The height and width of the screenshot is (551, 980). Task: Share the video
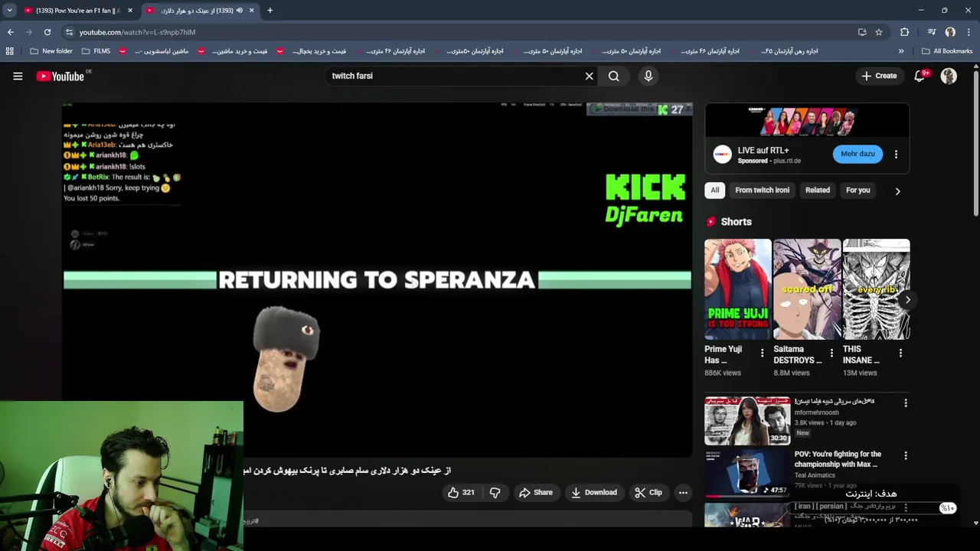coord(535,492)
